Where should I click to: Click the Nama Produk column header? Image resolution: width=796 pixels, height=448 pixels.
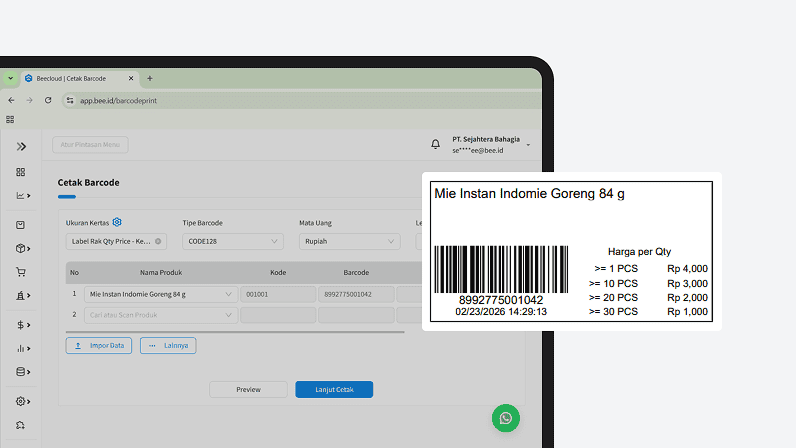click(161, 273)
